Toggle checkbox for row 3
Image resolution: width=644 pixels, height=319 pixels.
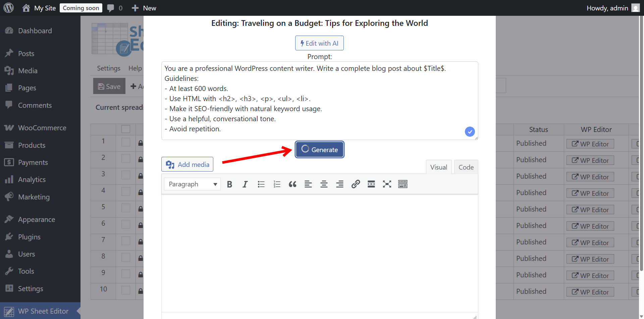tap(126, 175)
